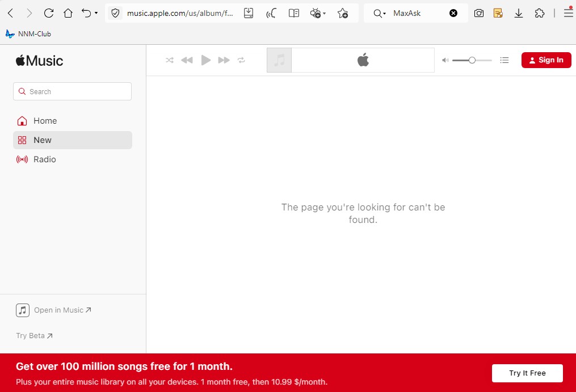Viewport: 576px width, 392px height.
Task: Click the music.apple.com address bar
Action: coord(180,13)
